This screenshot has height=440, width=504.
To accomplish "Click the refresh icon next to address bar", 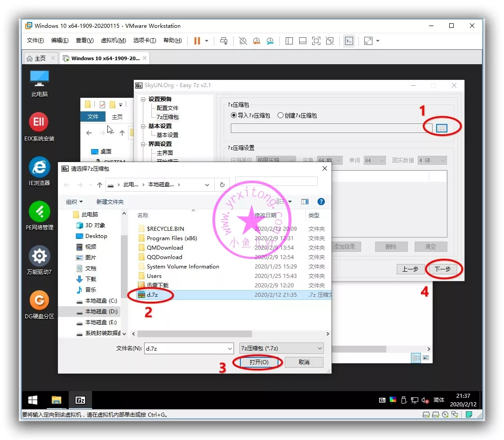I will pyautogui.click(x=222, y=185).
